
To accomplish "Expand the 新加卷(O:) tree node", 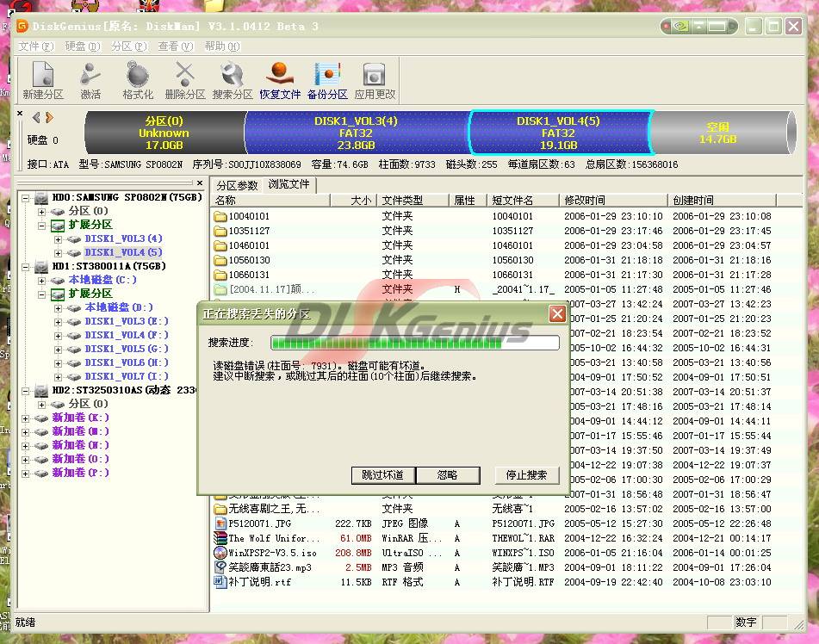I will (25, 460).
